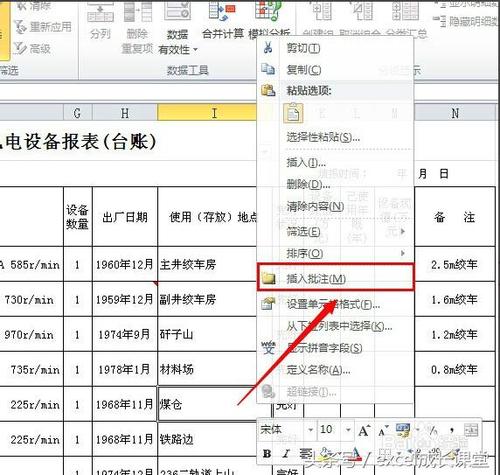Click the Copy icon in context menu
This screenshot has width=500, height=475.
268,69
